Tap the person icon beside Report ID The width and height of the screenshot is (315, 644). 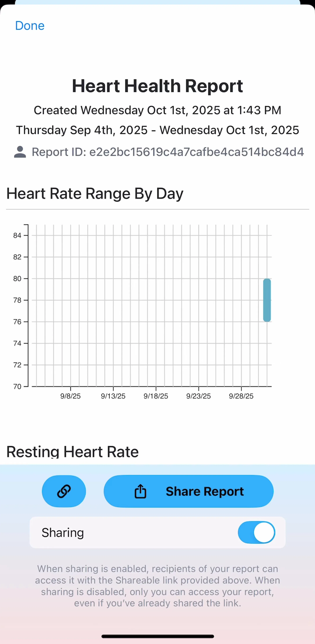click(20, 152)
